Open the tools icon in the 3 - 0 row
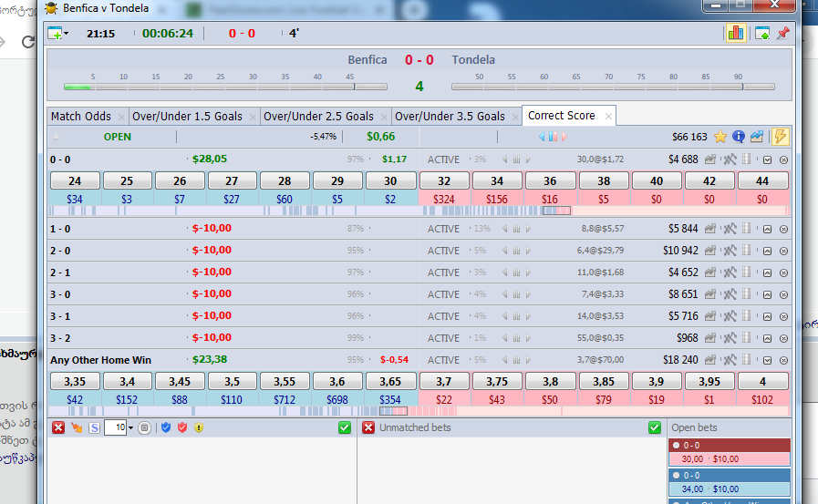Screen dimensions: 818x504 click(730, 294)
